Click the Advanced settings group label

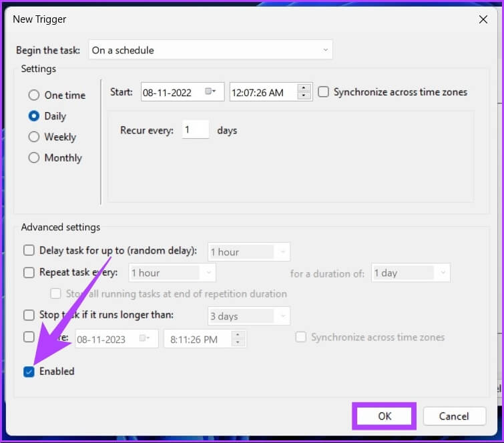click(61, 227)
